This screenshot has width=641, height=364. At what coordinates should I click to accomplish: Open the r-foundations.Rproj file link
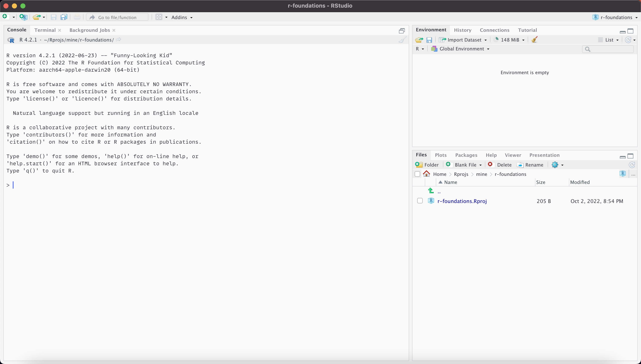462,201
